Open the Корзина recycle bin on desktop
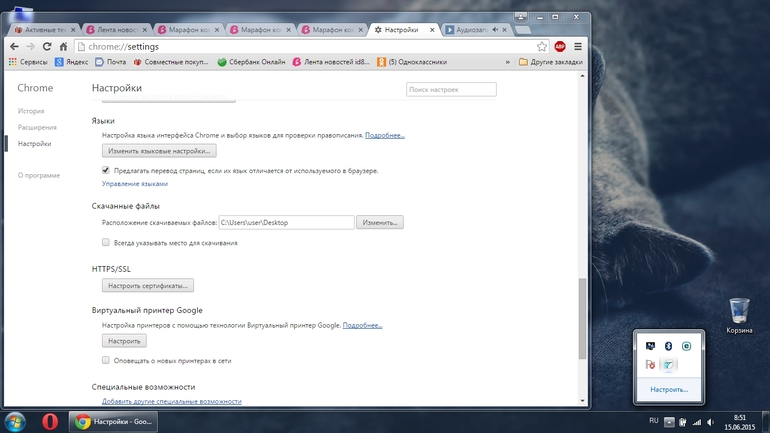 (x=740, y=316)
